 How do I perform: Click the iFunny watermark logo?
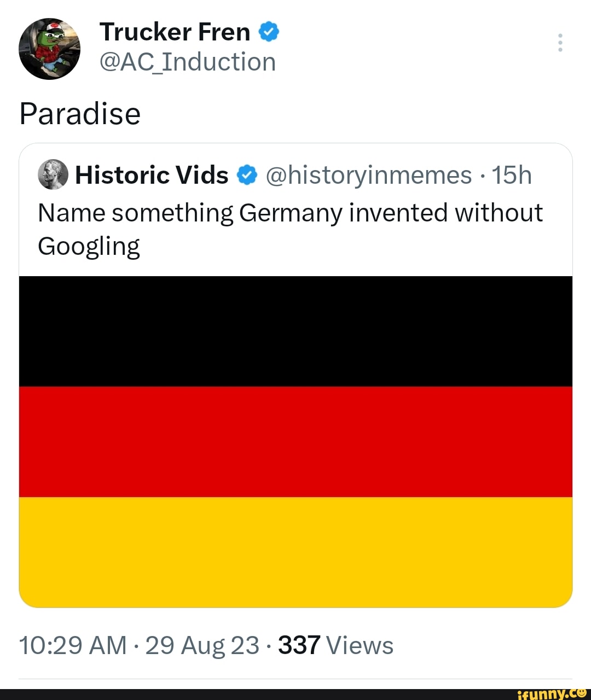(552, 693)
